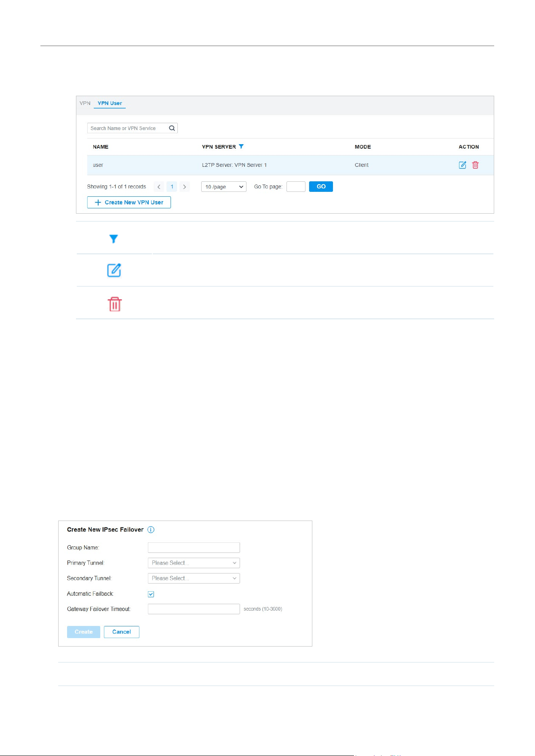Filter by VPN Server column
The width and height of the screenshot is (535, 756).
click(241, 147)
